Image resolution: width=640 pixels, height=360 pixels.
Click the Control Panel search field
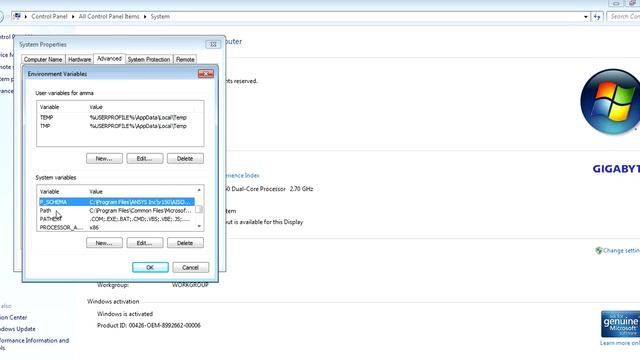[623, 17]
